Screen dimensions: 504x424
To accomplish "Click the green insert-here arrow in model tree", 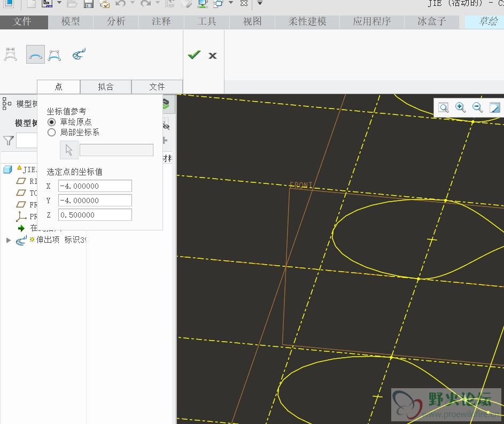I will [x=21, y=228].
